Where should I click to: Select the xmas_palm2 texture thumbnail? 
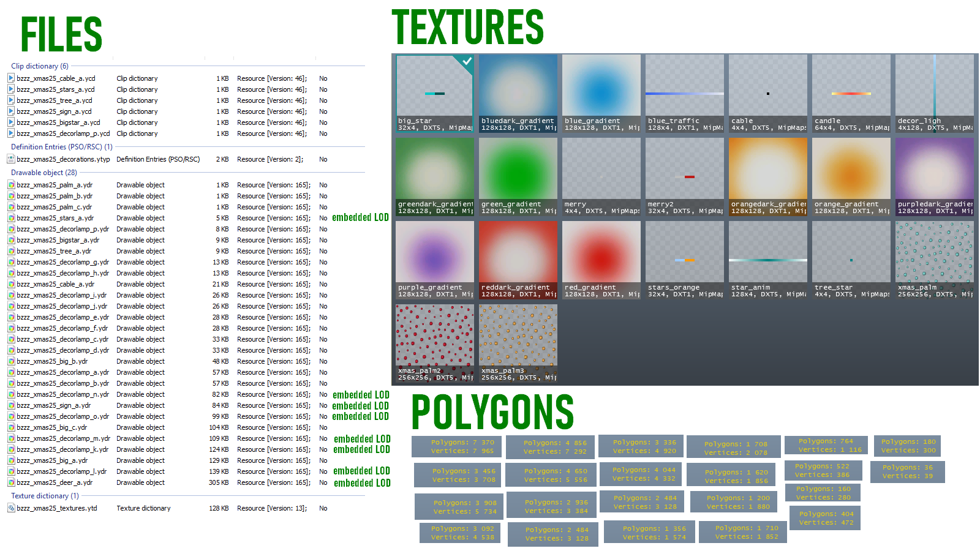point(435,343)
